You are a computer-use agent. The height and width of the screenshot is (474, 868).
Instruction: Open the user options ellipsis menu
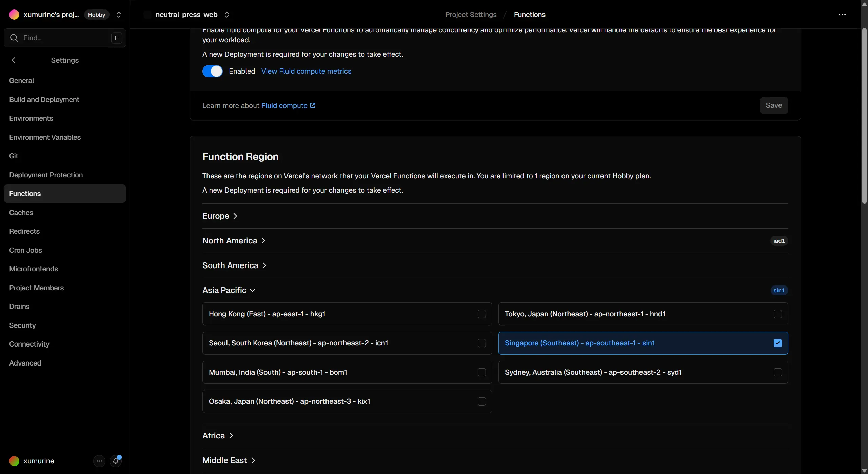99,461
